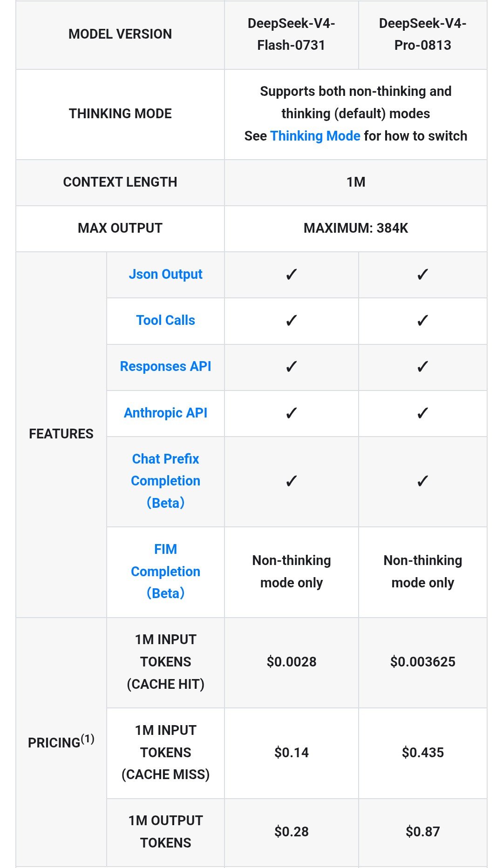Select the DeepSeek-V4-Pro-0813 header cell

[x=423, y=34]
